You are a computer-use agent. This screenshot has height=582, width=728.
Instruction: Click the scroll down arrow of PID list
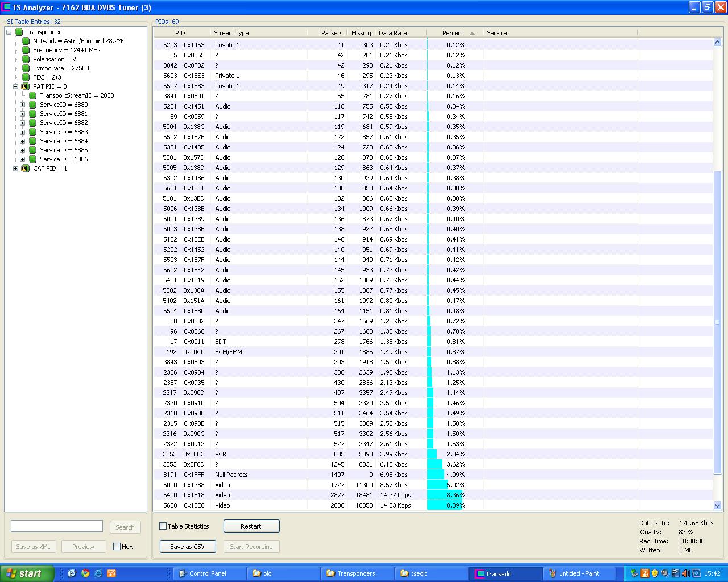(x=717, y=505)
